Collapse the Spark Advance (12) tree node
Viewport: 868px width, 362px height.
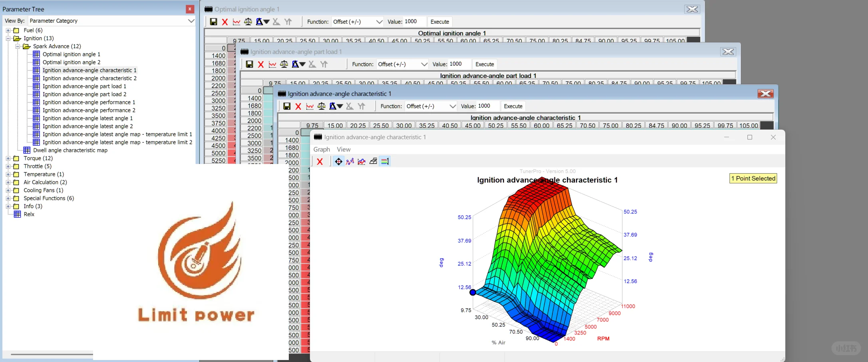tap(18, 46)
